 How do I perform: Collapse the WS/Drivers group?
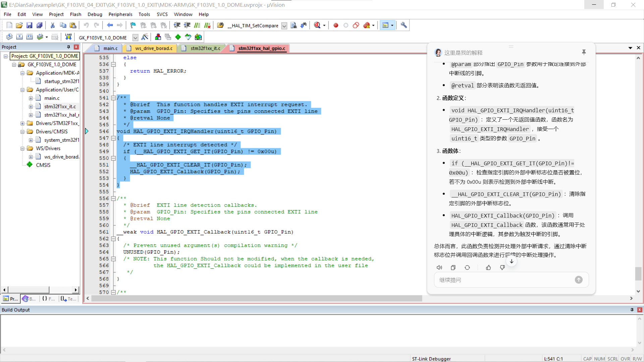[22, 148]
